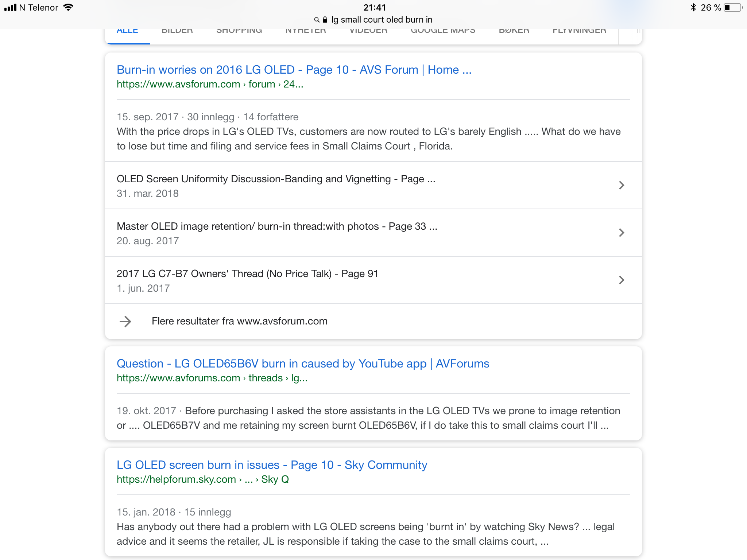Screen dimensions: 747x560
Task: Click snippet starting Before purchasing I asked
Action: 368,418
